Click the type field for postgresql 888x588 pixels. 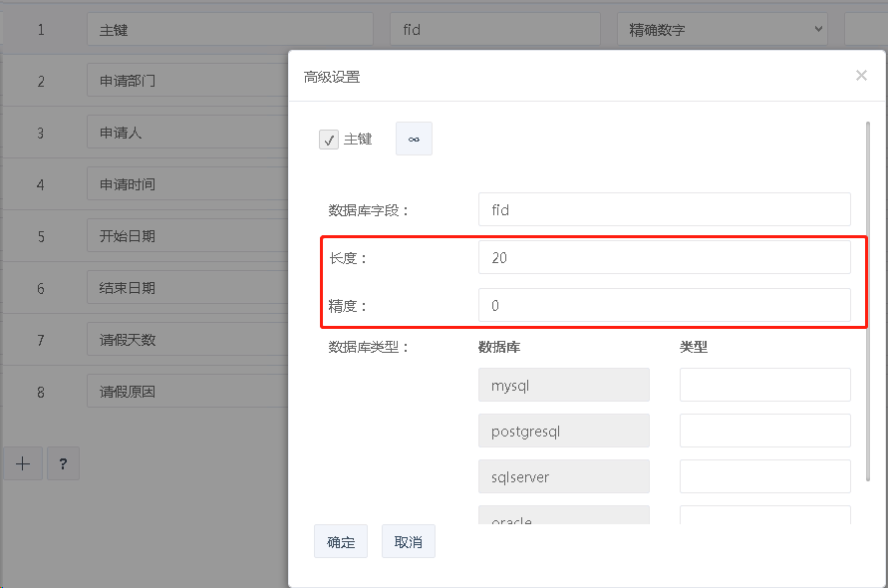(764, 431)
